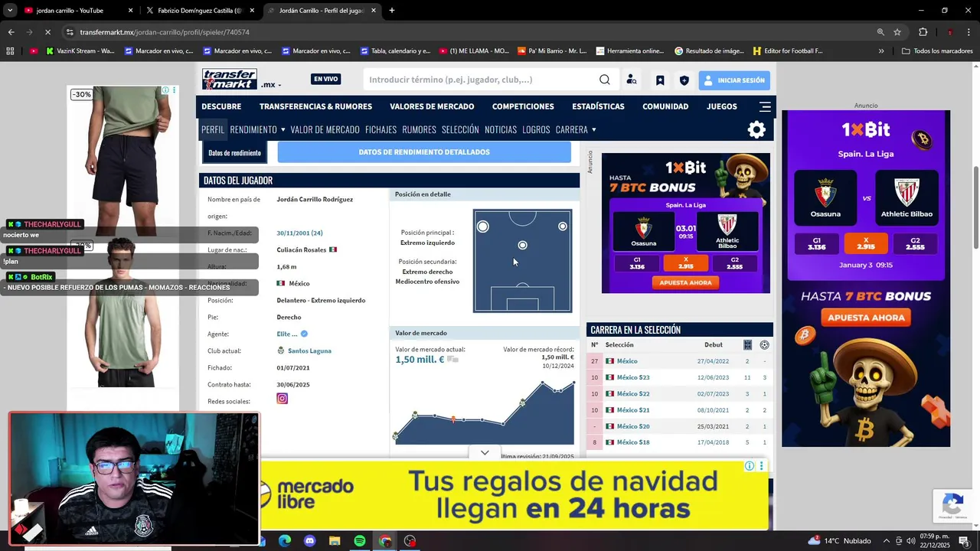Click the EN VIVO live button
This screenshot has width=980, height=551.
pos(325,79)
